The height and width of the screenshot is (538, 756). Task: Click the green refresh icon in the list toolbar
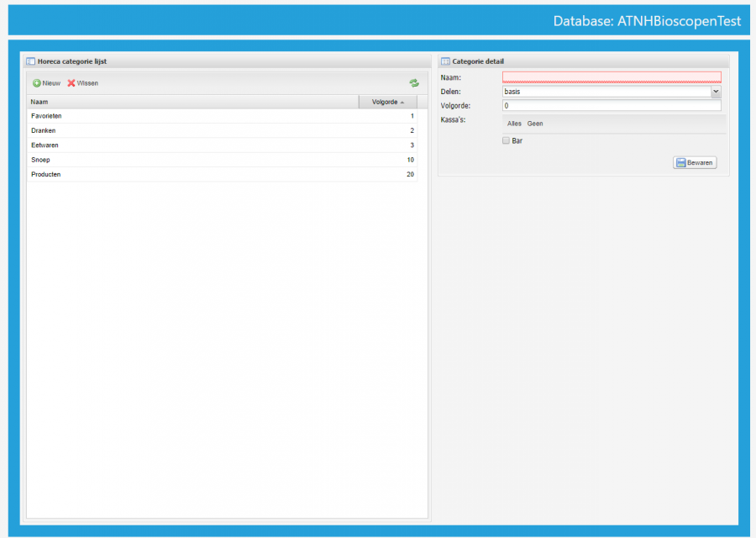[x=414, y=83]
